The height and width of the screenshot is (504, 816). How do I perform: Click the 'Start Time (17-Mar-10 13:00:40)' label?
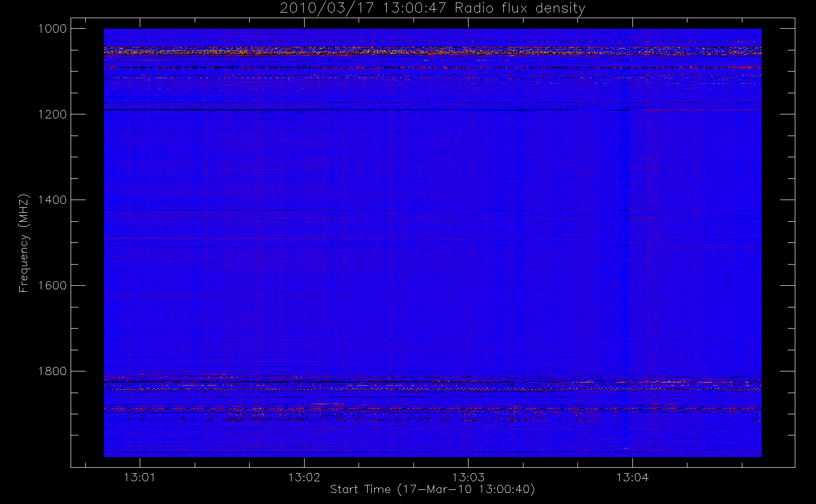pos(432,489)
